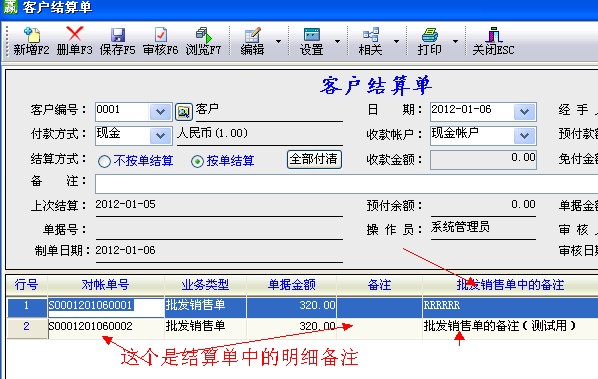Click the 删单F3 red delete icon
The image size is (598, 379).
(x=75, y=34)
